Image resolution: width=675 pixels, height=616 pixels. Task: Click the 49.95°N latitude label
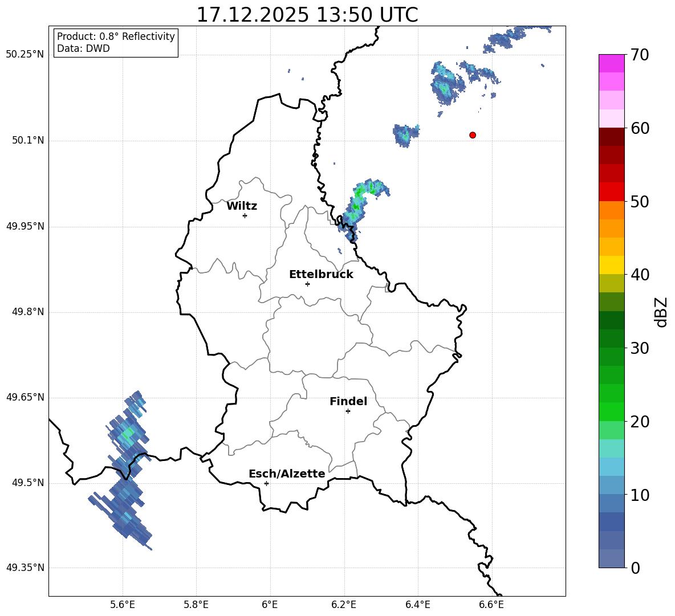point(25,226)
